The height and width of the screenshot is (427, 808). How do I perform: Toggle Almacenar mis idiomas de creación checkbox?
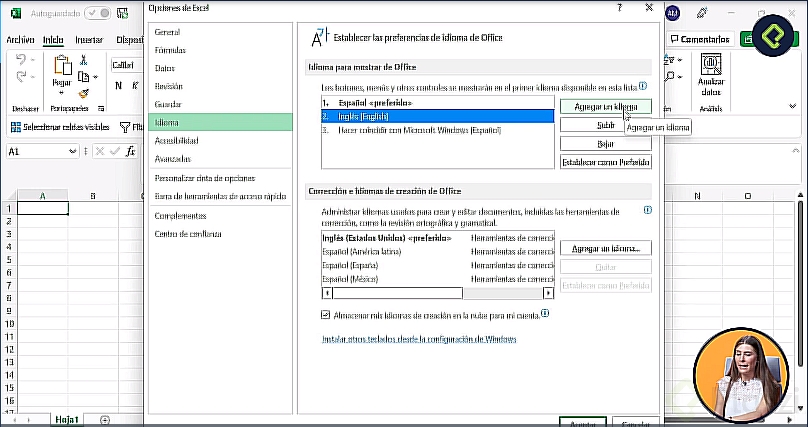point(325,315)
